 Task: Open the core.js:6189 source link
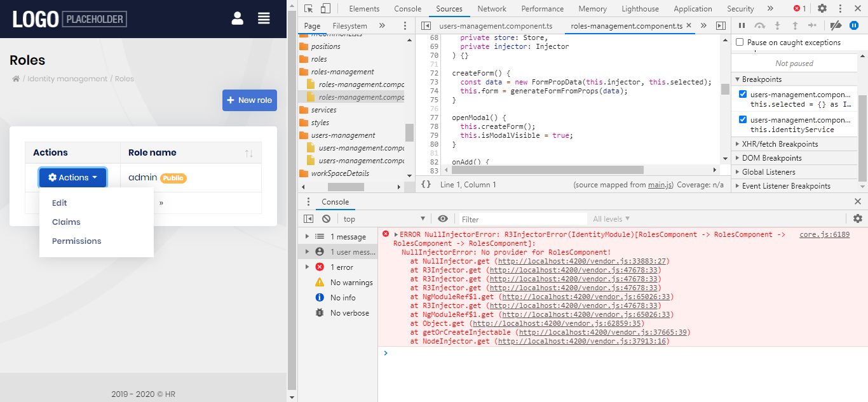click(824, 234)
